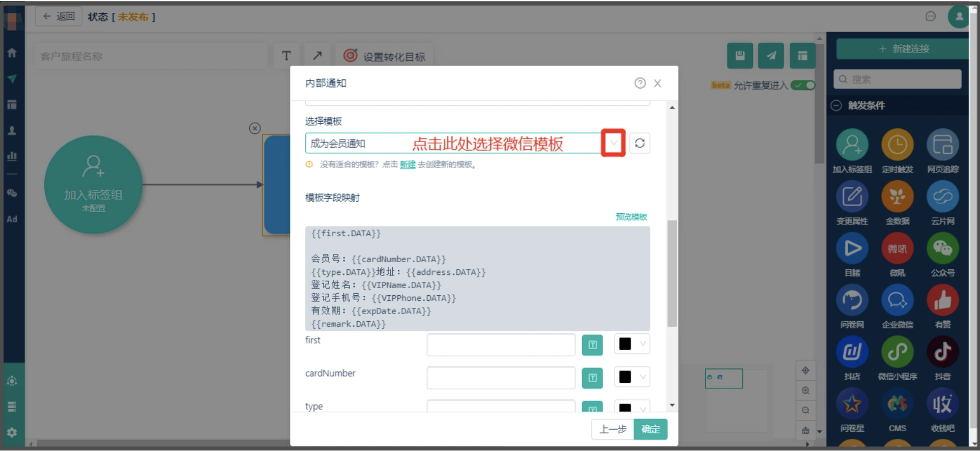Open the color dropdown for cardNumber field
The width and height of the screenshot is (980, 451).
click(x=643, y=377)
